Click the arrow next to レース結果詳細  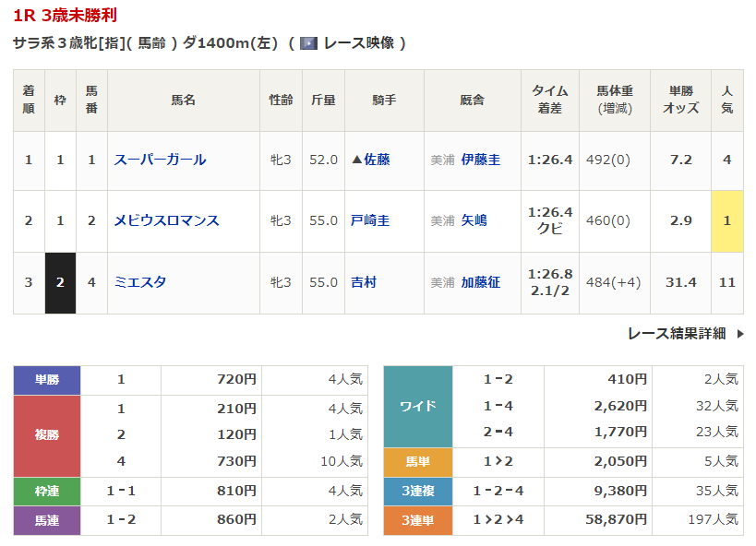(739, 334)
